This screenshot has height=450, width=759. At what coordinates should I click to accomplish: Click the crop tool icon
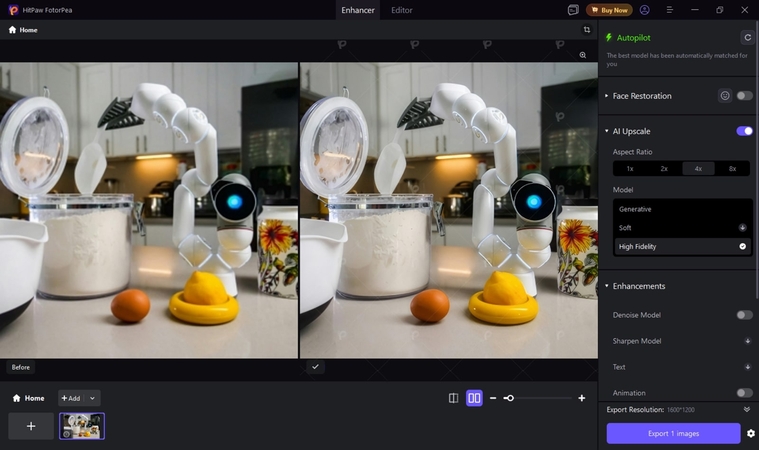(587, 30)
